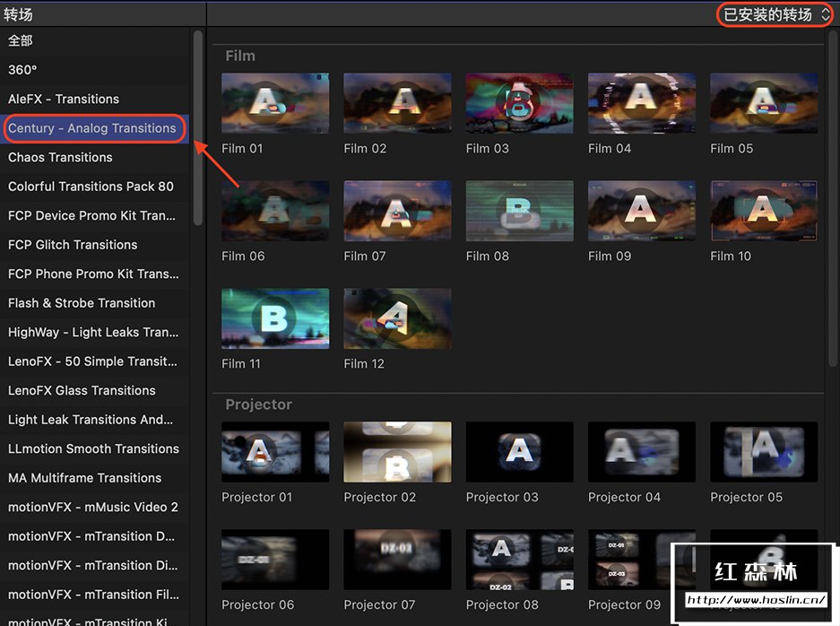Open the 已安装的转场 dropdown
This screenshot has height=626, width=840.
click(775, 14)
